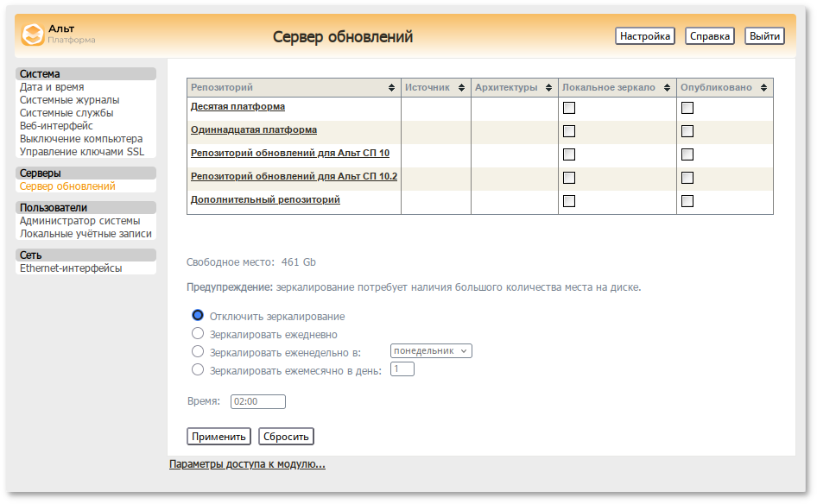Select the Зеркалировать ежедневно option
Image resolution: width=817 pixels, height=504 pixels.
point(198,334)
